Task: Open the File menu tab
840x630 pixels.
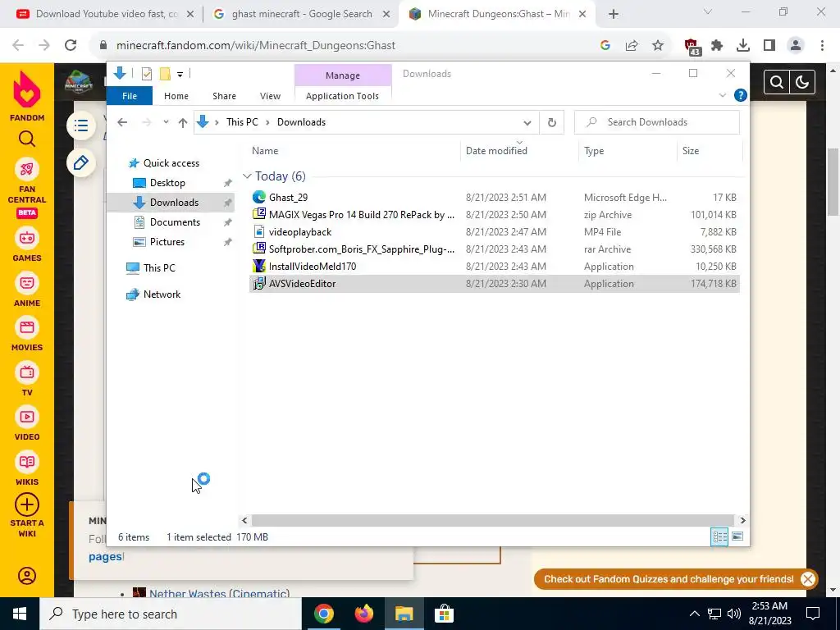Action: 130,96
